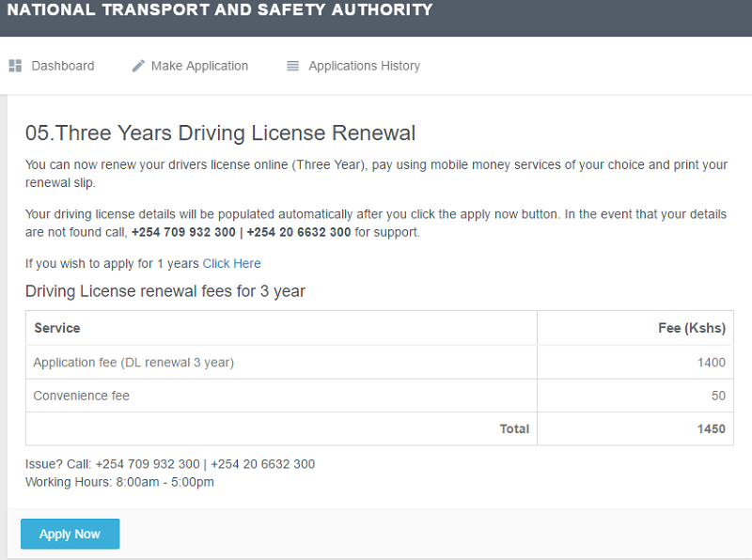Go to Make Application
This screenshot has width=752, height=560.
tap(199, 66)
